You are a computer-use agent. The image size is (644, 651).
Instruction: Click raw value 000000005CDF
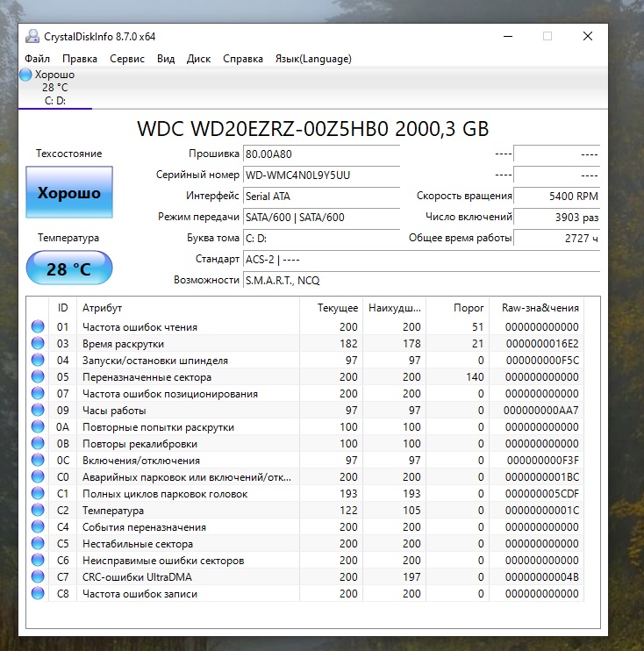tap(542, 494)
